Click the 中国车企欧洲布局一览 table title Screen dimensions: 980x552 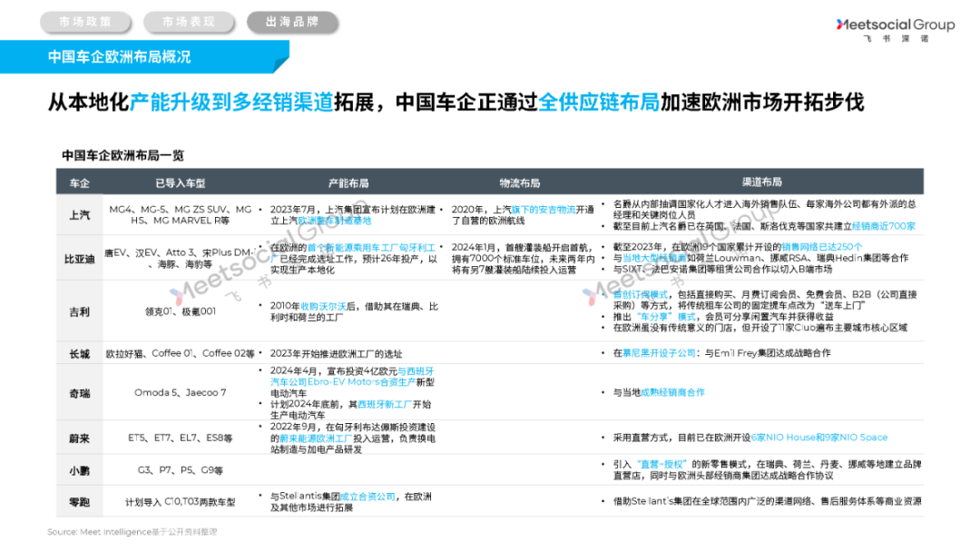[x=122, y=155]
